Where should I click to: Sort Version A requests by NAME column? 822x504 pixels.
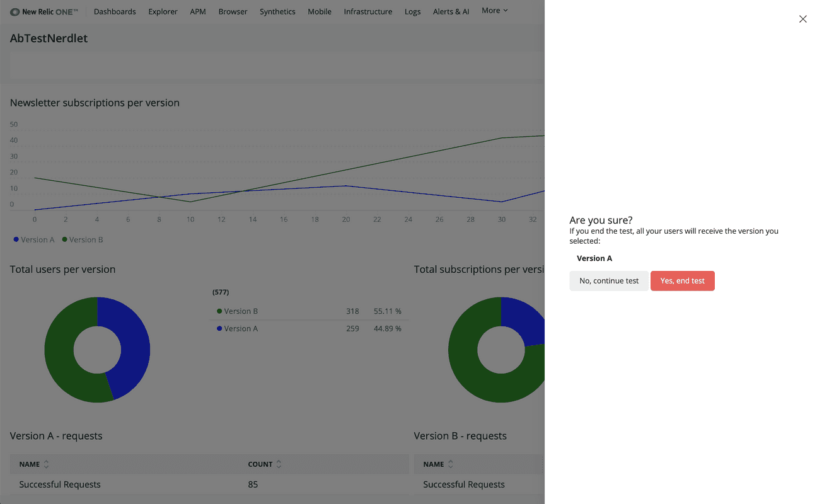34,464
